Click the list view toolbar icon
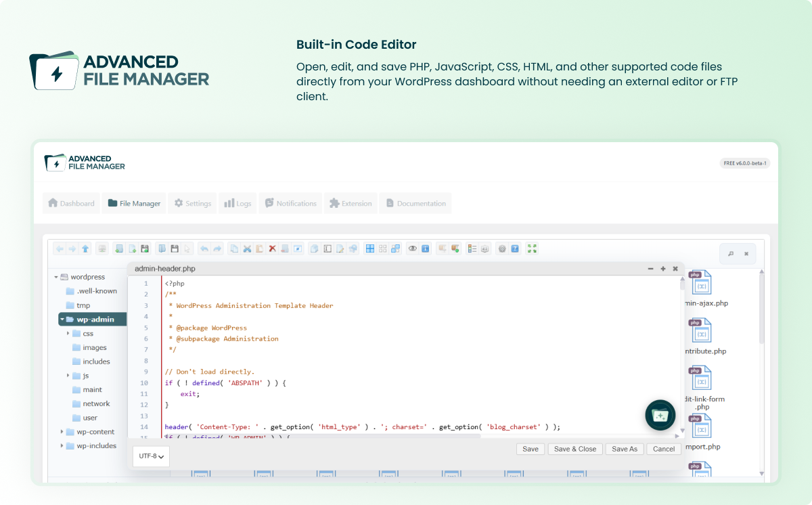The width and height of the screenshot is (812, 505). 471,248
